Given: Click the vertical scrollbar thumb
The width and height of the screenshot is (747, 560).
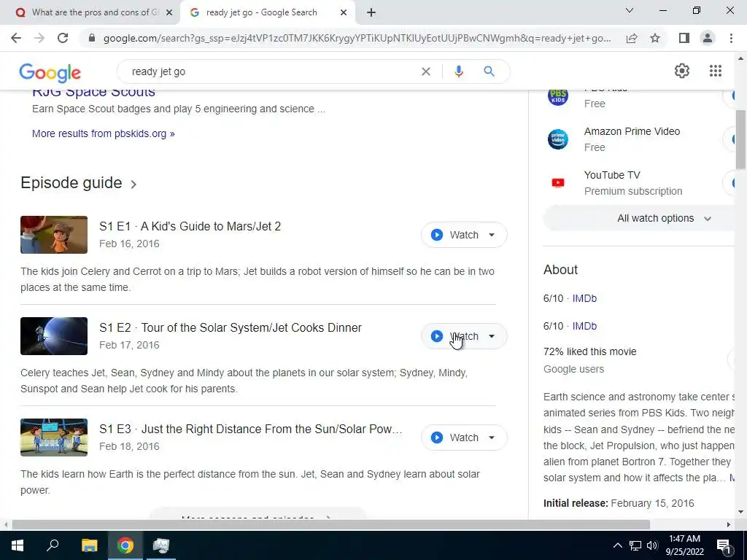Looking at the screenshot, I should click(740, 139).
